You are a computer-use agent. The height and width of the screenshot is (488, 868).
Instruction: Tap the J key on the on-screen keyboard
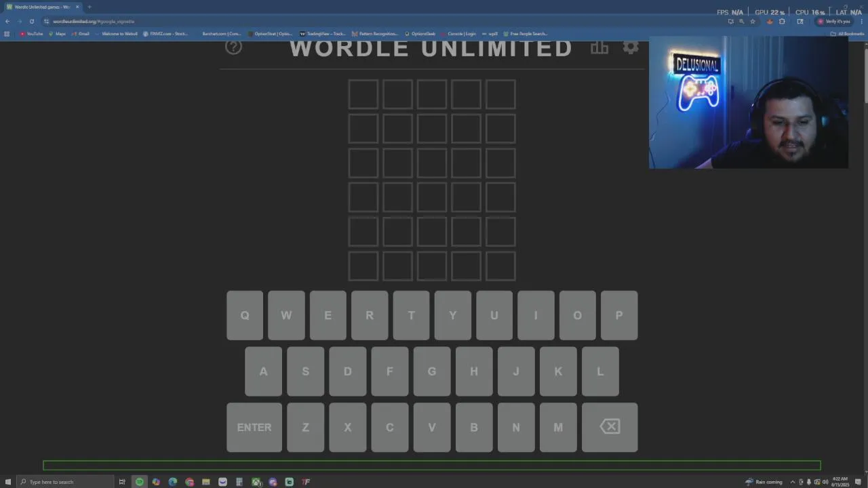pos(516,371)
